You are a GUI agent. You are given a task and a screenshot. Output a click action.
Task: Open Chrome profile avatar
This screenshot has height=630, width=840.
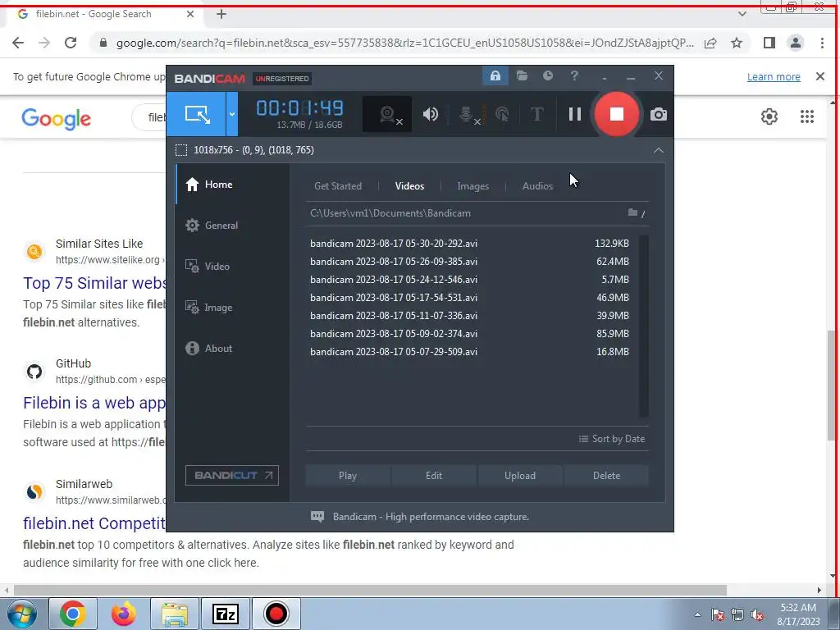pyautogui.click(x=796, y=43)
